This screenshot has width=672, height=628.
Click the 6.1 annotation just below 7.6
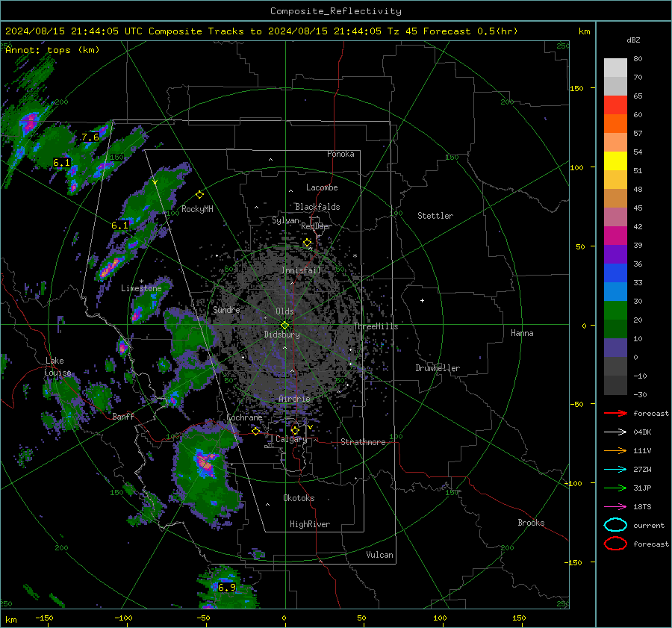click(61, 163)
